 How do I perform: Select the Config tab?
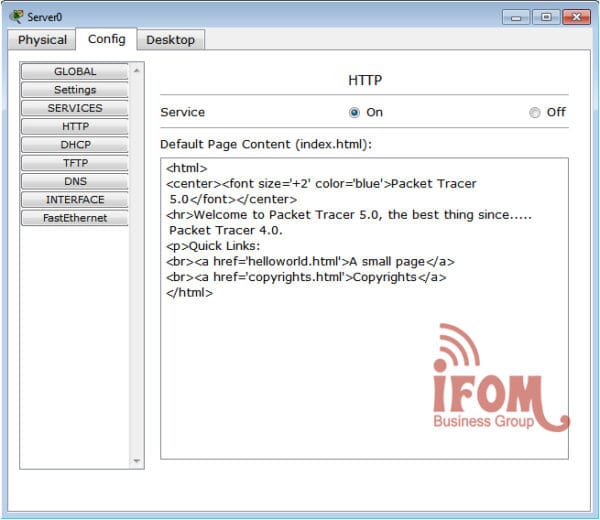coord(106,39)
